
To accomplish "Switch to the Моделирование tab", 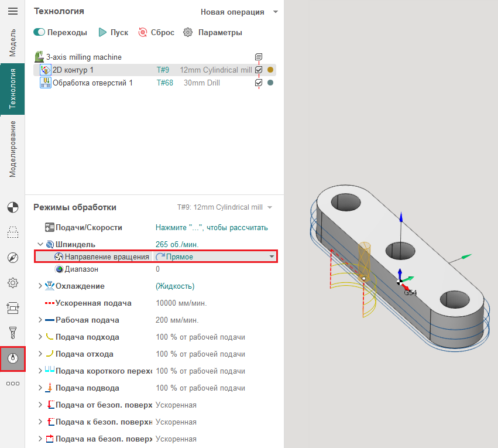I will 12,149.
